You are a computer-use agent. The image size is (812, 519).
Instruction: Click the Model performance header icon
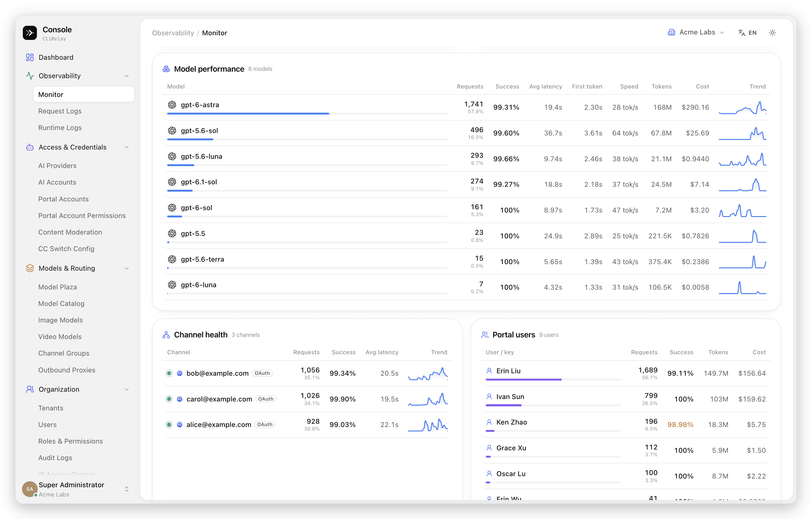(166, 69)
